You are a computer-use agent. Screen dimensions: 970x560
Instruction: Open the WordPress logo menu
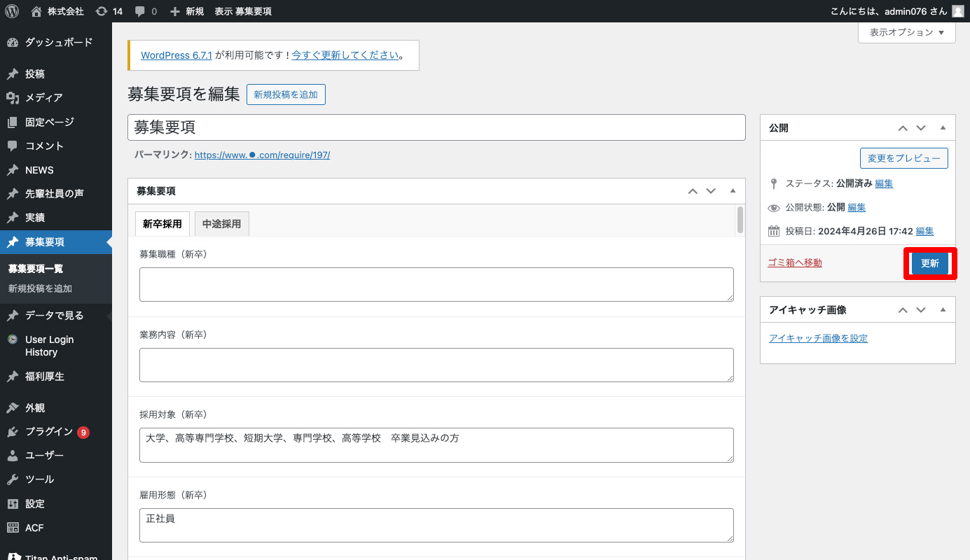pos(12,11)
